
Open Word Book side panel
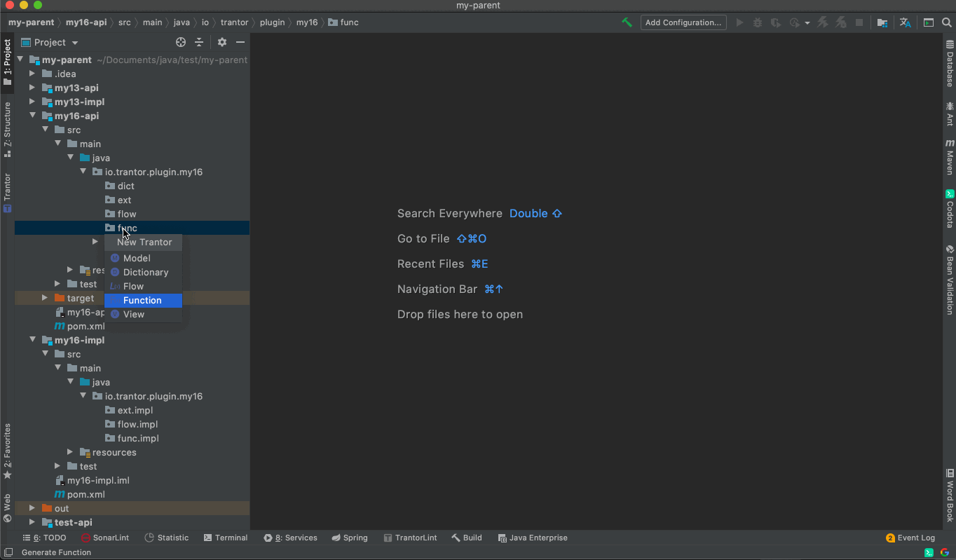tap(950, 496)
